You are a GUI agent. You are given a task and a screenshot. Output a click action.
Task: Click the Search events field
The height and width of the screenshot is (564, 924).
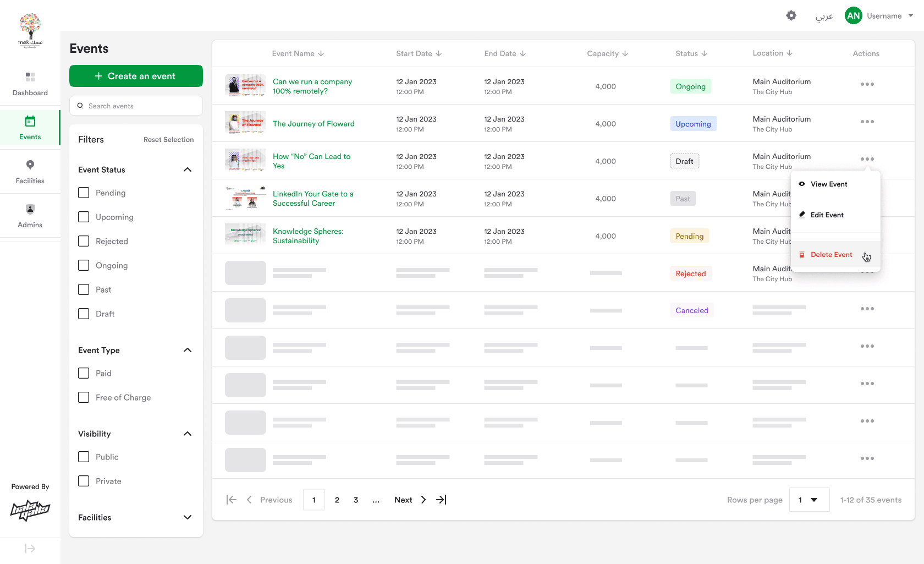pos(136,106)
